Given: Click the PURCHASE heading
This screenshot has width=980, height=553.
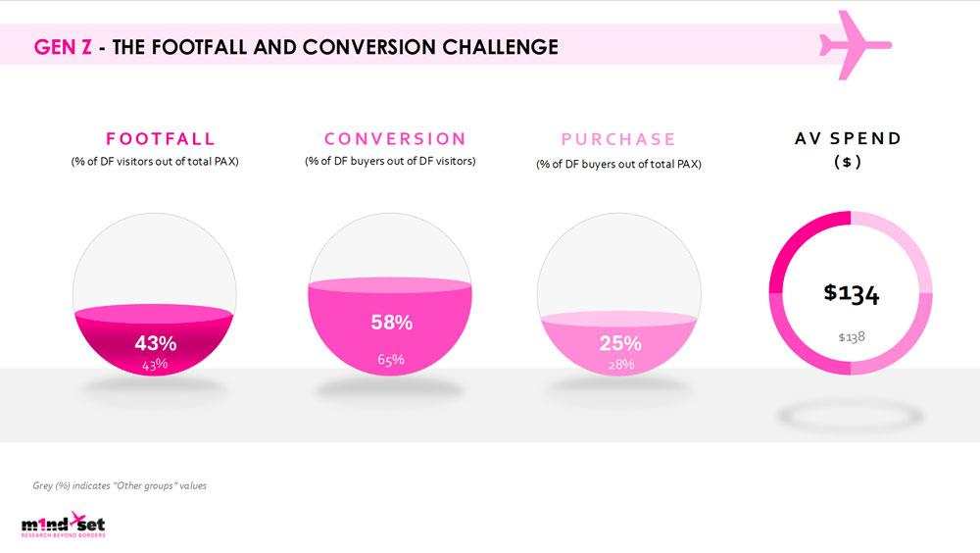Looking at the screenshot, I should point(618,139).
